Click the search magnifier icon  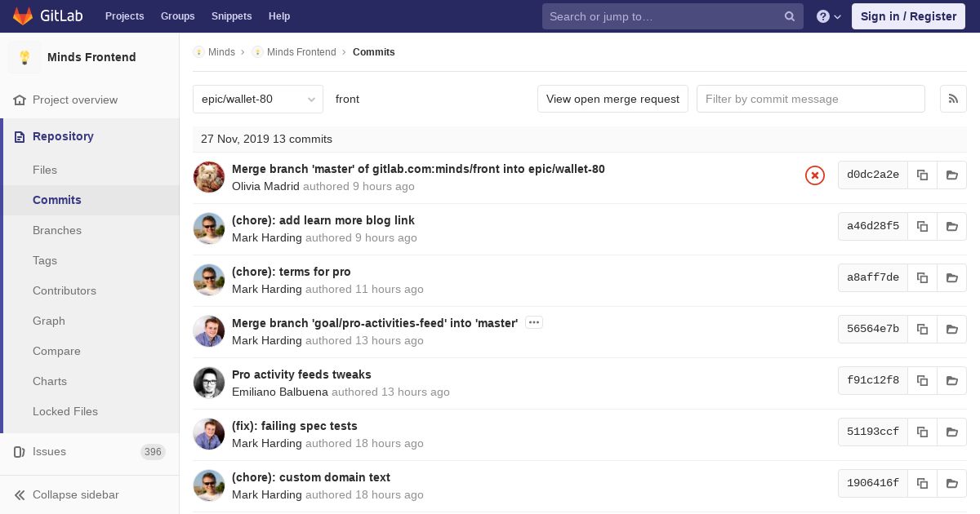pos(790,16)
